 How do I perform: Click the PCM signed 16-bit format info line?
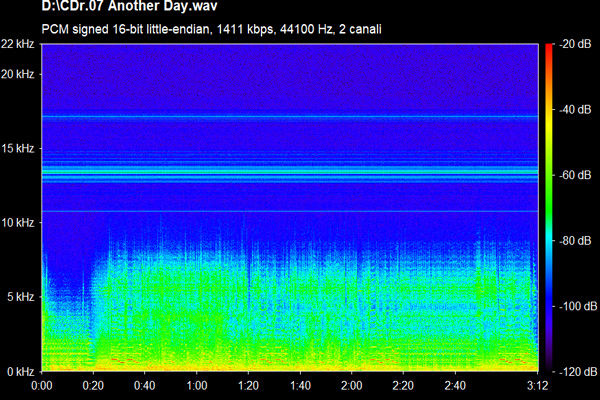click(211, 29)
